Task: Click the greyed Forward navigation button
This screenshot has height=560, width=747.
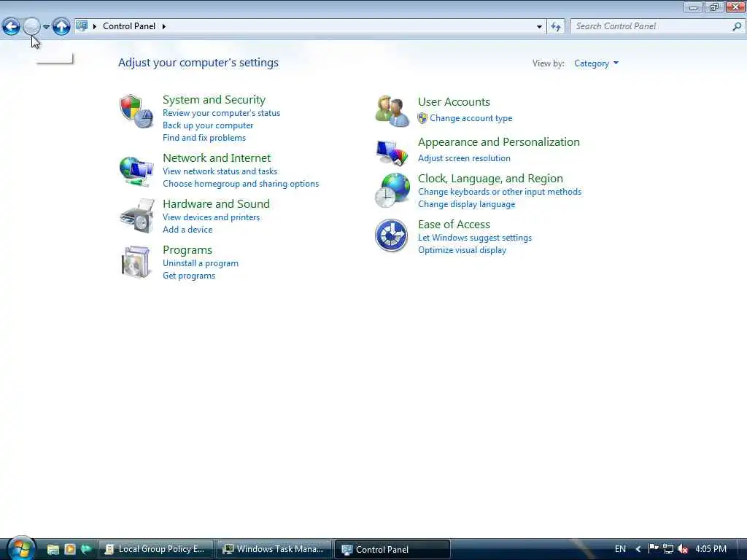Action: (31, 26)
